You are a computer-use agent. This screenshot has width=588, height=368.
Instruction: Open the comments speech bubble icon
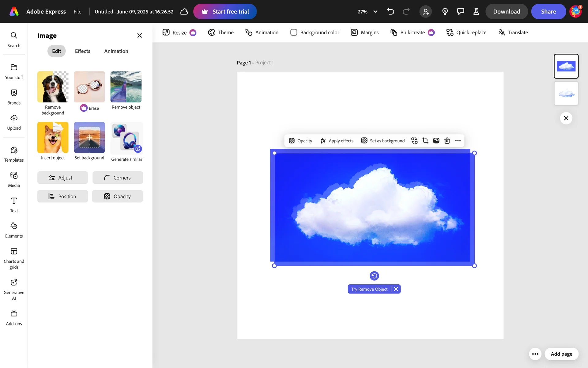pos(460,12)
